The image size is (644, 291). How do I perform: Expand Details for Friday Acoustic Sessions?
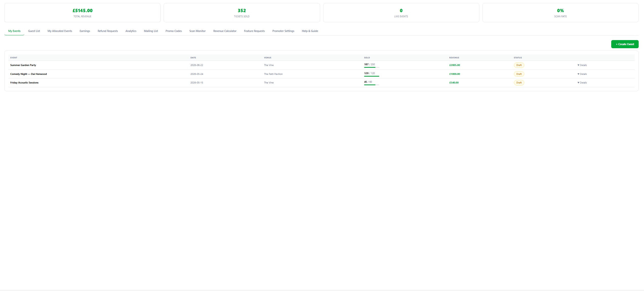coord(582,82)
